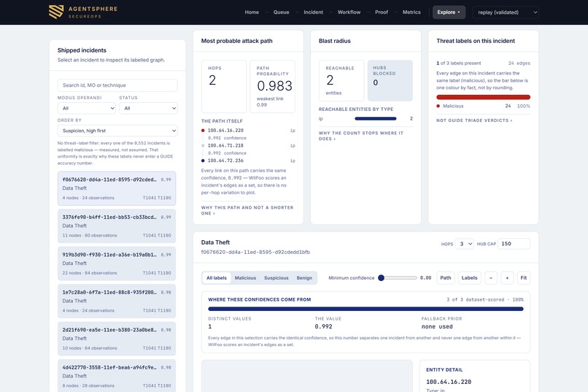588x392 pixels.
Task: Click the 0.983 path probability value
Action: pos(274,86)
